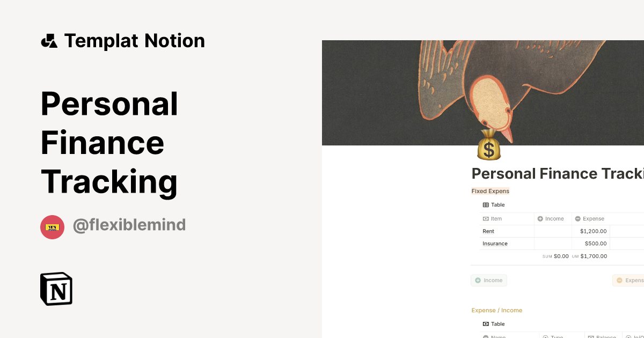The width and height of the screenshot is (644, 338).
Task: Click the Name column property icon
Action: [485, 336]
